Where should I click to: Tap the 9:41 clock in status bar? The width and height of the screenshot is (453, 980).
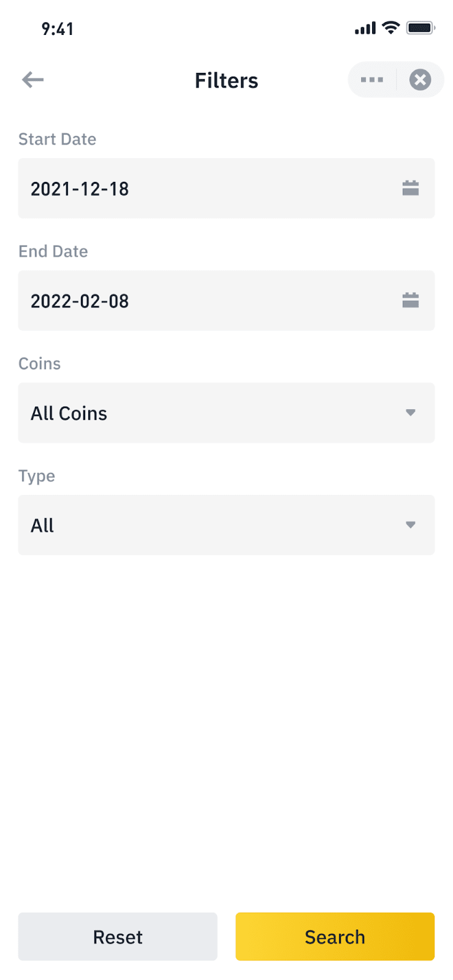(58, 29)
